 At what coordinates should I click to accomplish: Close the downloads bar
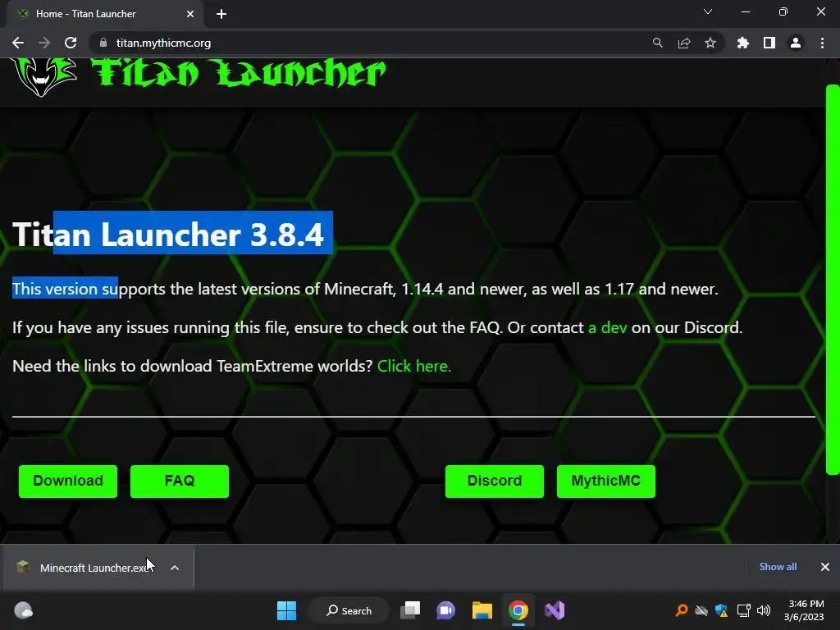pos(825,567)
